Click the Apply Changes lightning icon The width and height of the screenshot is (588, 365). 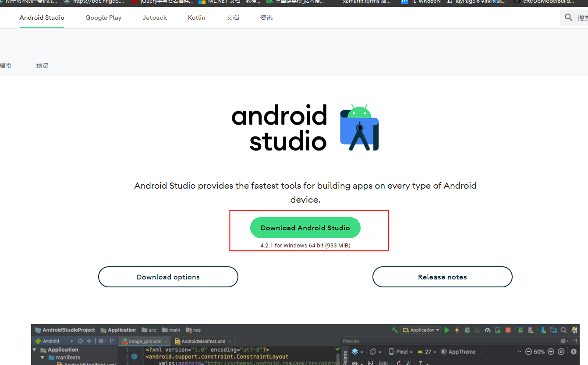click(457, 330)
